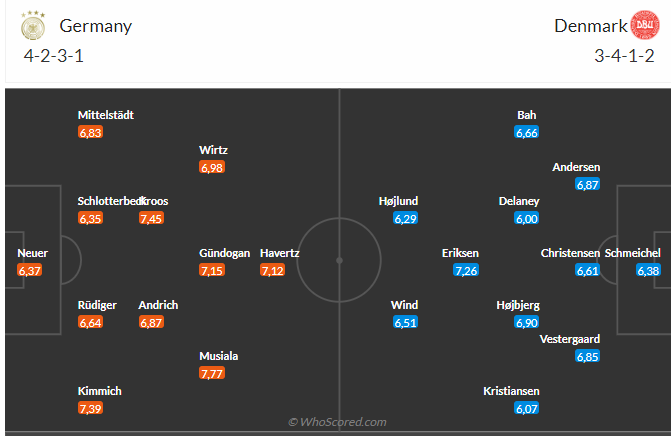Click the Denmark DBU crest icon
Viewport: 671px width, 436px height.
[x=645, y=27]
